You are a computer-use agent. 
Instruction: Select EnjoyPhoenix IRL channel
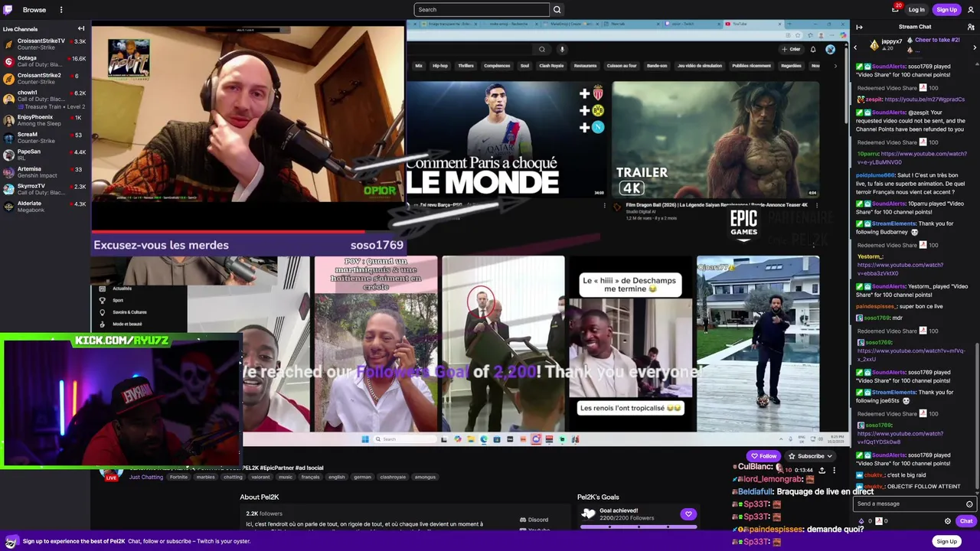coord(45,120)
